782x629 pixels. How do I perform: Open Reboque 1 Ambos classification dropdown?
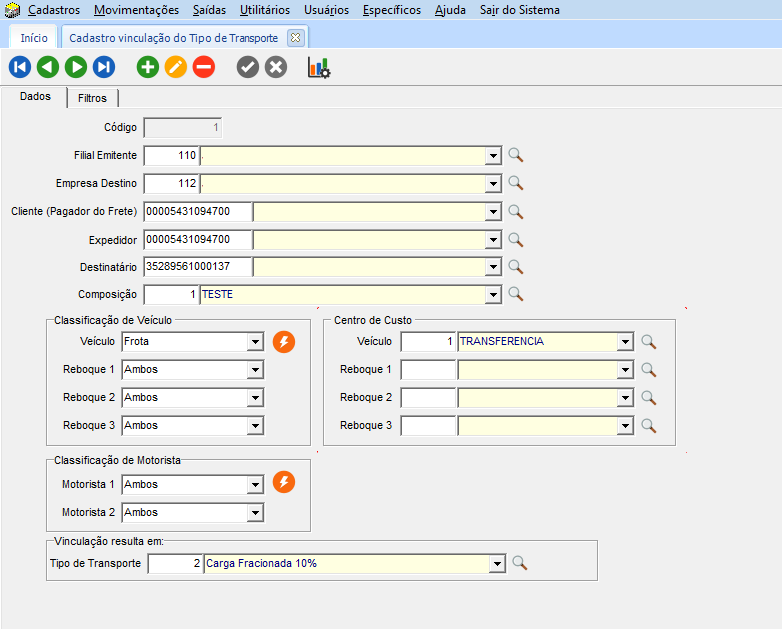(x=255, y=370)
